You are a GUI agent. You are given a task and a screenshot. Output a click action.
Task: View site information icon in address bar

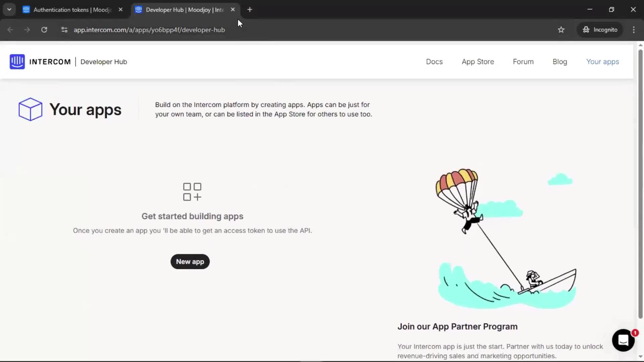64,29
